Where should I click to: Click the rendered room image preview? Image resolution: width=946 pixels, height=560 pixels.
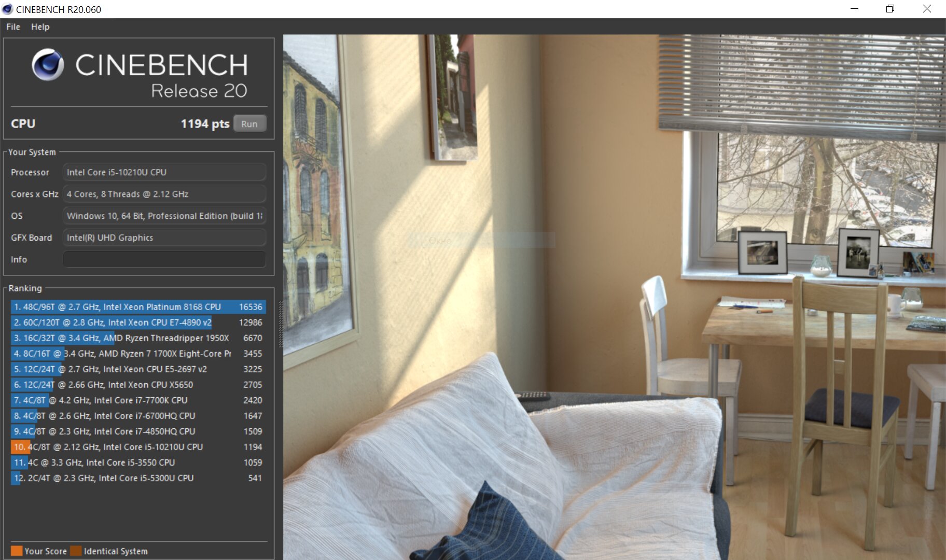[614, 297]
